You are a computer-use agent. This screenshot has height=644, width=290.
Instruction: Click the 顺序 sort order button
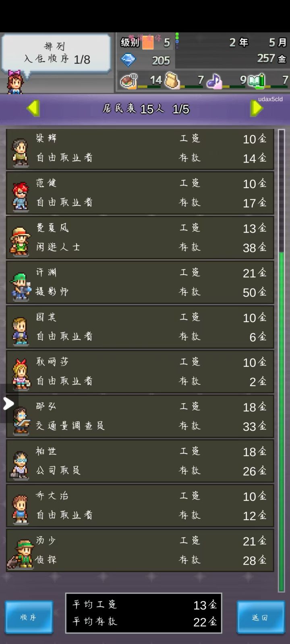pos(29,617)
